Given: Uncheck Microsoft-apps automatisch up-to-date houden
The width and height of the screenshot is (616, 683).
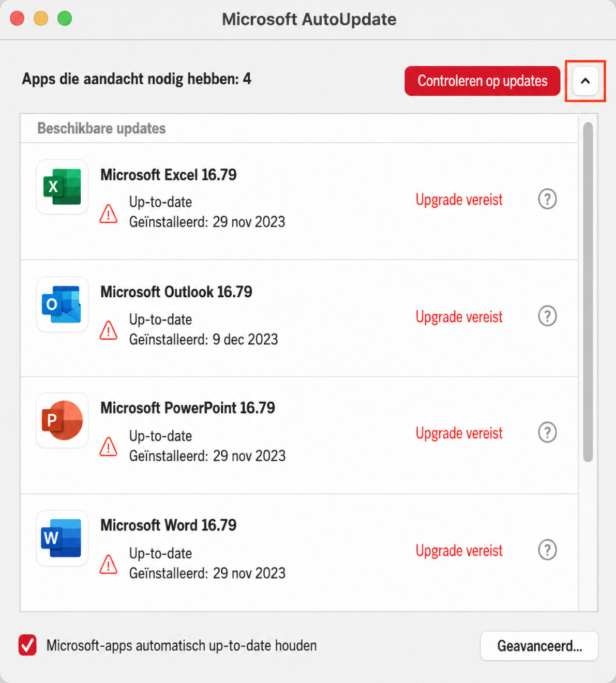Looking at the screenshot, I should 27,645.
